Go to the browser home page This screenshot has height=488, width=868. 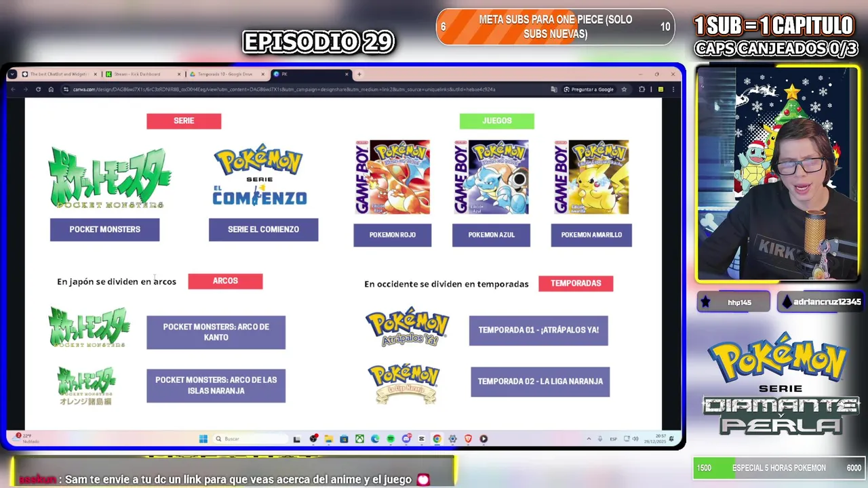(51, 89)
